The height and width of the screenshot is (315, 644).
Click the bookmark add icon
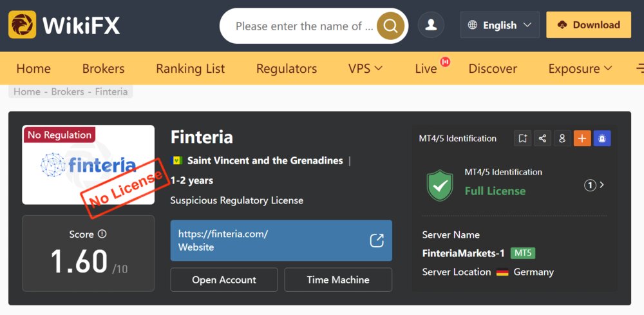(522, 138)
